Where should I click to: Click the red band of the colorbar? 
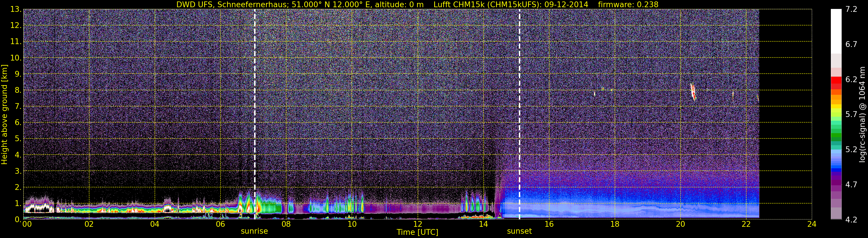click(x=836, y=83)
